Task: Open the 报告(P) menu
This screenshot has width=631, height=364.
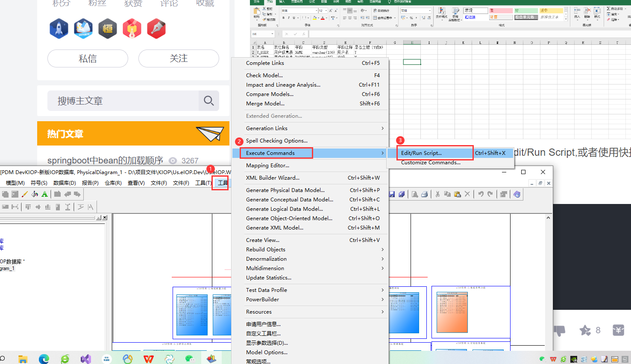Action: point(90,183)
